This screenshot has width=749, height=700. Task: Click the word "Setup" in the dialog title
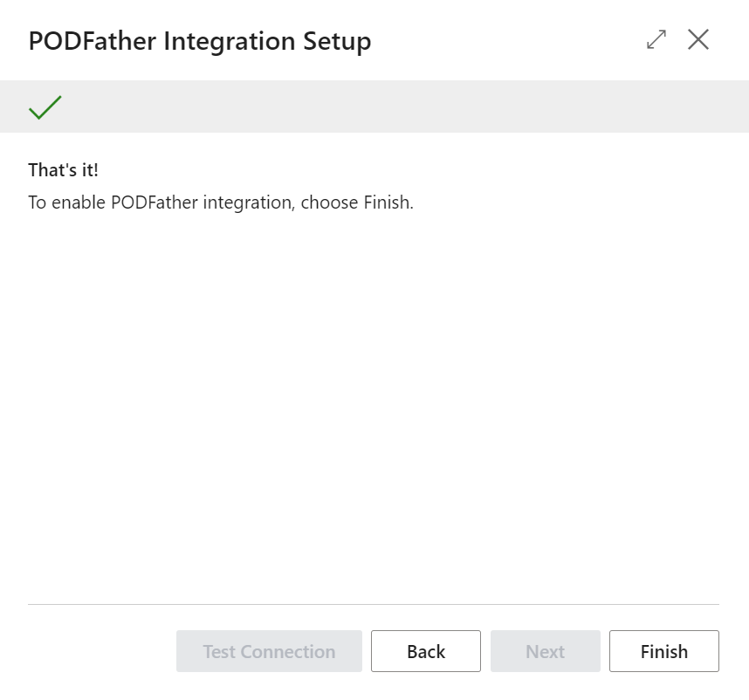pos(337,42)
